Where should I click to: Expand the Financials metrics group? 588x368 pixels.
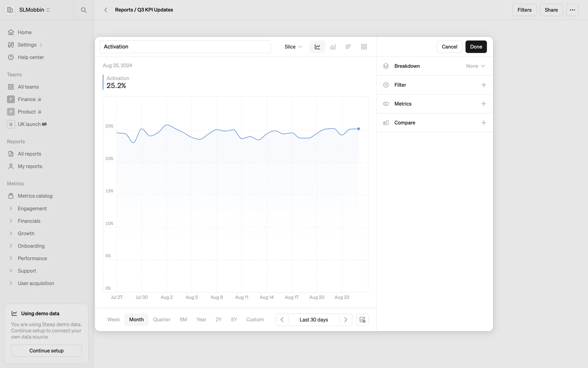[x=11, y=221]
